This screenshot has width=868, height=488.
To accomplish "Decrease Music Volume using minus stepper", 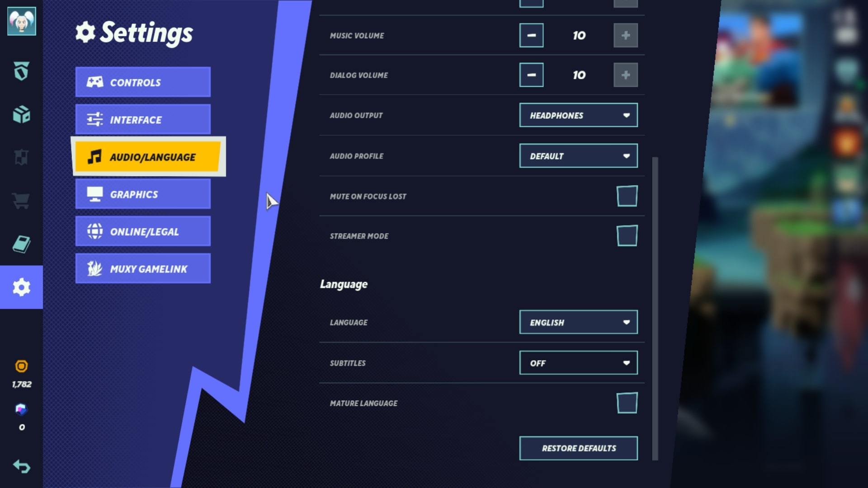I will coord(531,35).
